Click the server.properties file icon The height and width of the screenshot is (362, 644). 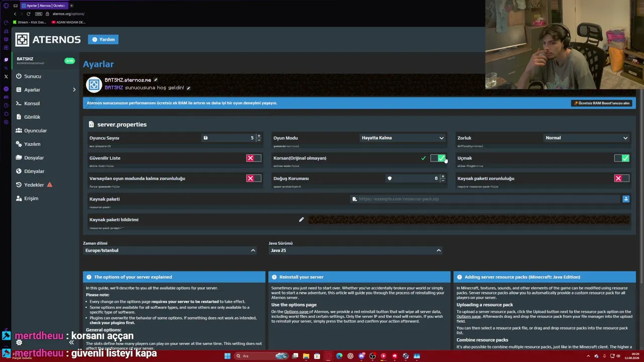(x=91, y=125)
